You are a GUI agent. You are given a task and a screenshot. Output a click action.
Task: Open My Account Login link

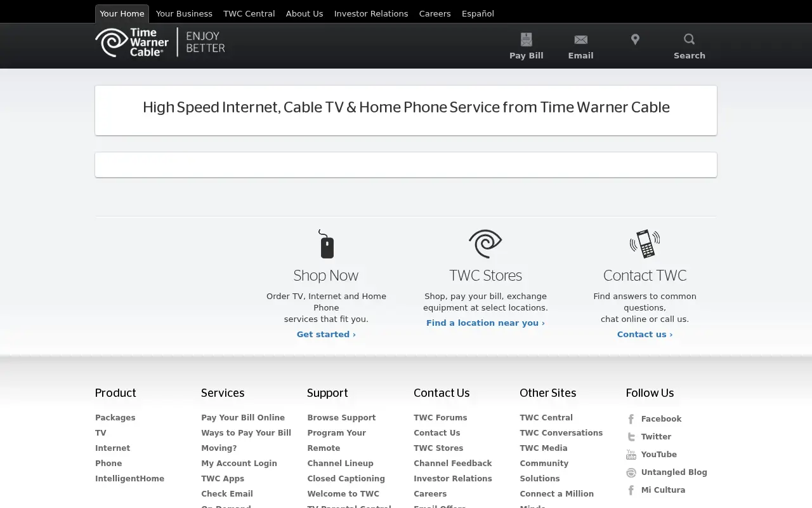(239, 464)
